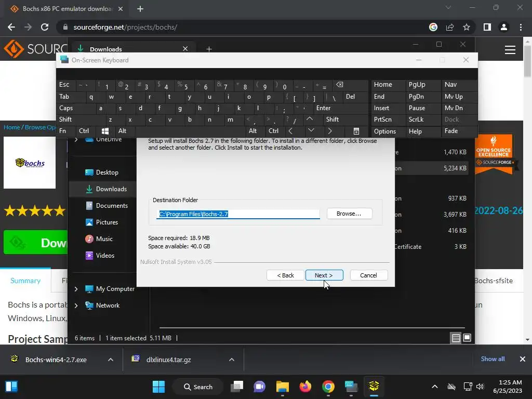Click Show all downloads link
Viewport: 532px width, 399px height.
point(493,359)
